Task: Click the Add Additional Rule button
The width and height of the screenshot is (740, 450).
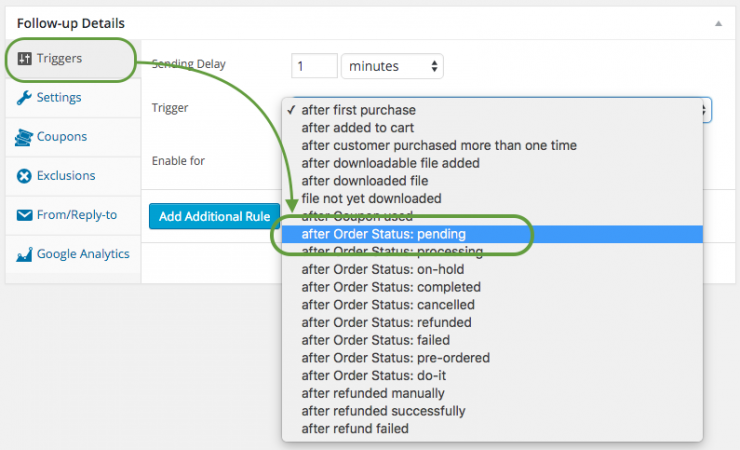Action: (x=214, y=217)
